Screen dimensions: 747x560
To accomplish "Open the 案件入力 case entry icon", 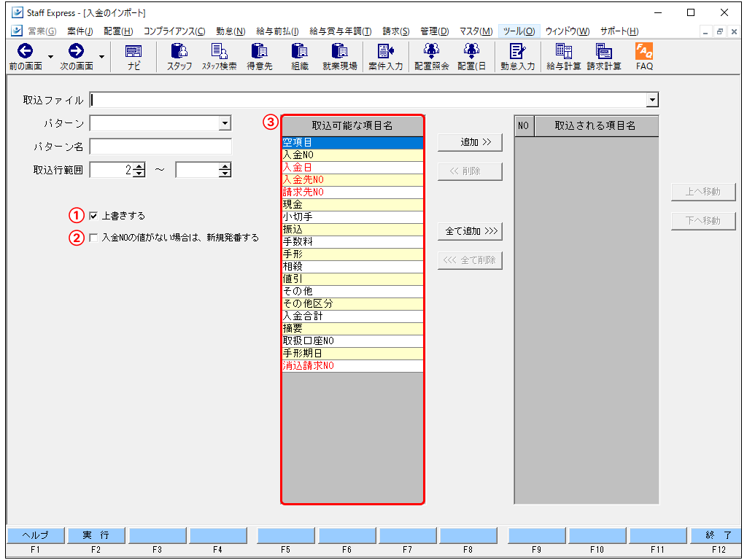I will pyautogui.click(x=385, y=57).
